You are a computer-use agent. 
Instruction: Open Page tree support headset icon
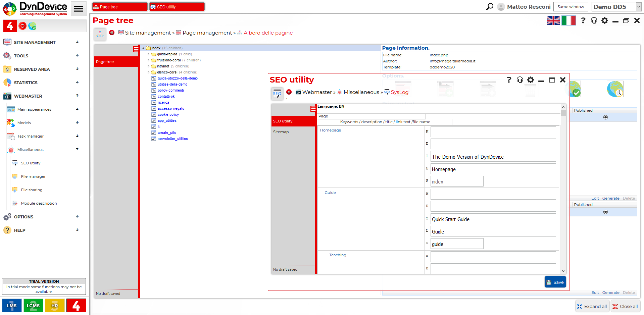[594, 20]
